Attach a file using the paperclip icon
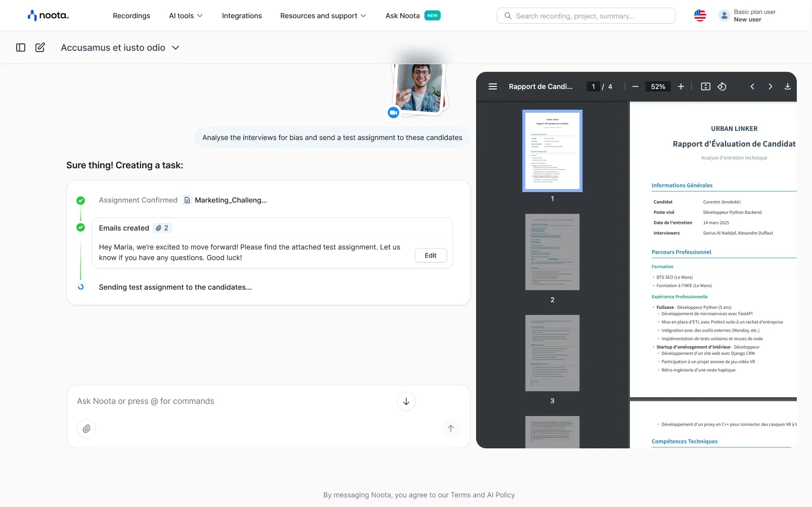The height and width of the screenshot is (507, 812). point(87,428)
